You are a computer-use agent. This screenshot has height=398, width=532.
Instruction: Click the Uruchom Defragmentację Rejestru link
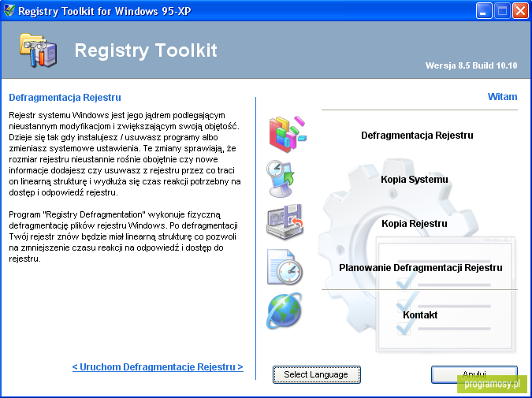click(x=158, y=367)
